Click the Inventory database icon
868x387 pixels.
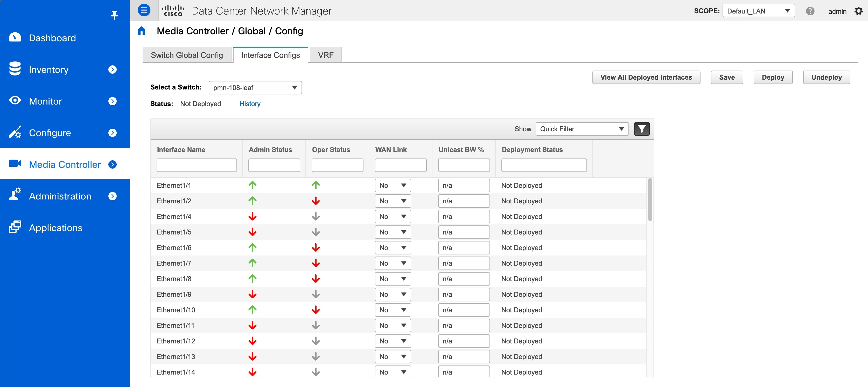(15, 69)
